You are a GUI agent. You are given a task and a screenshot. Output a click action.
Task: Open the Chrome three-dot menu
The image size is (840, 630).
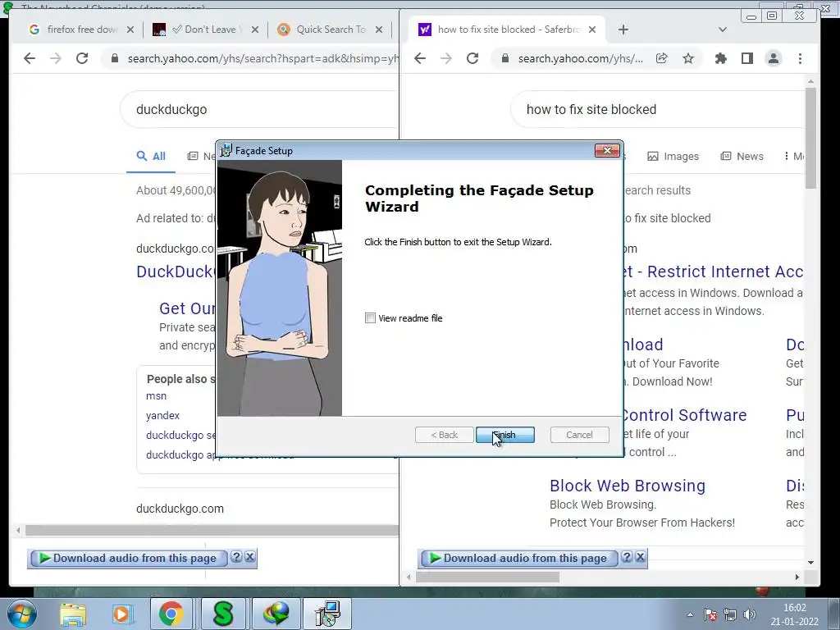(800, 58)
